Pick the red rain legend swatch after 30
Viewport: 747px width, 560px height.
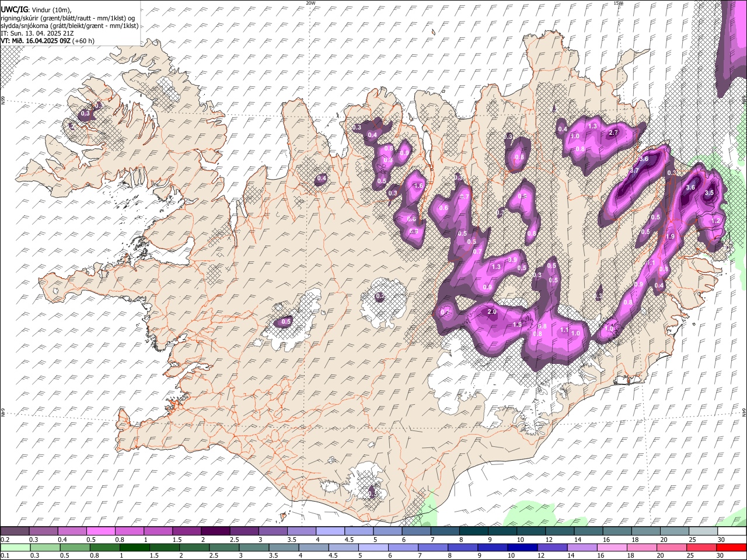(732, 548)
